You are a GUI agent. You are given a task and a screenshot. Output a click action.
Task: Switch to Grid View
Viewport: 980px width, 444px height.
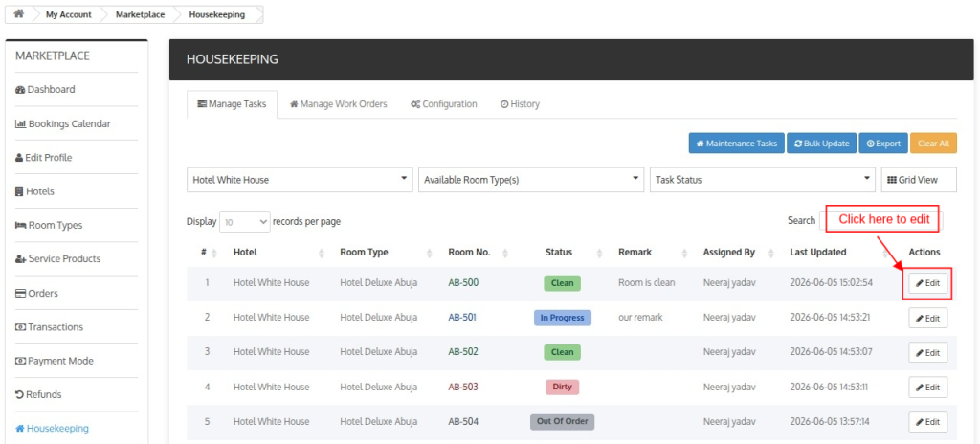918,180
